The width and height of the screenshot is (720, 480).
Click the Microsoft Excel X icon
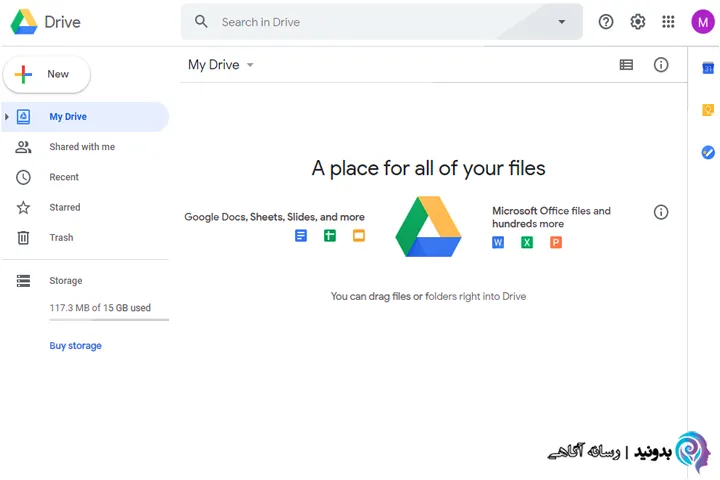click(527, 242)
